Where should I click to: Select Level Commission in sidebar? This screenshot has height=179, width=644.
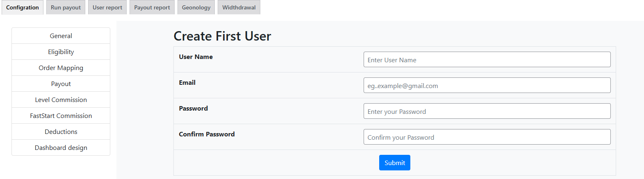pos(61,100)
